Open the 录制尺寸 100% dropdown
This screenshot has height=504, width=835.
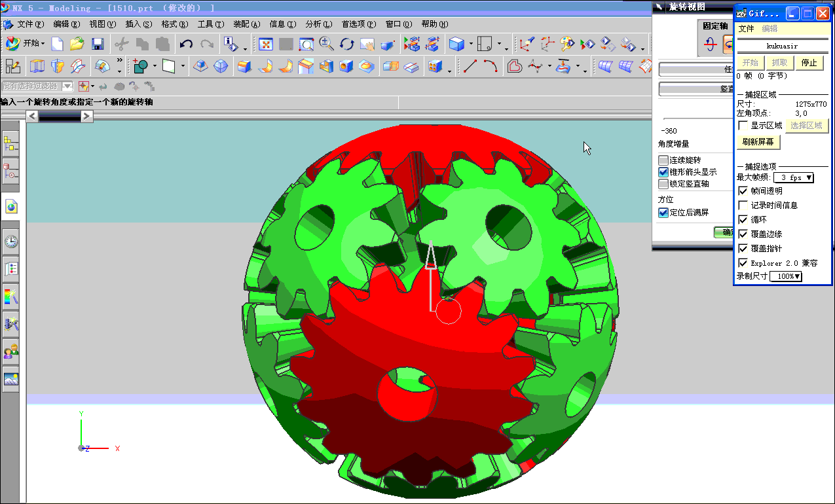pos(786,277)
